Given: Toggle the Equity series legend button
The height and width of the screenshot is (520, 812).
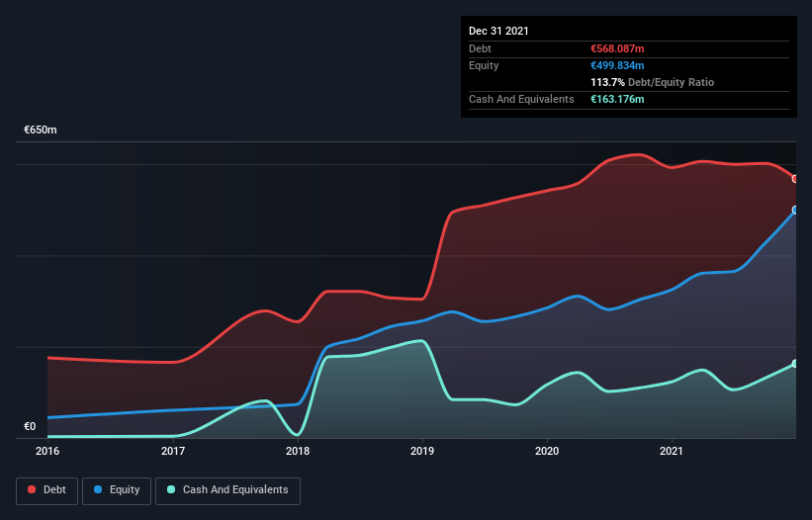Looking at the screenshot, I should click(x=117, y=490).
